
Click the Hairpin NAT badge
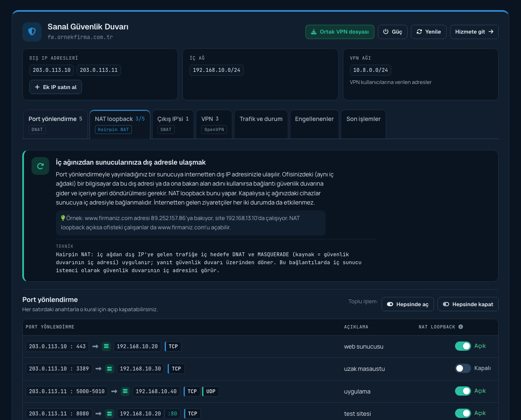click(113, 130)
